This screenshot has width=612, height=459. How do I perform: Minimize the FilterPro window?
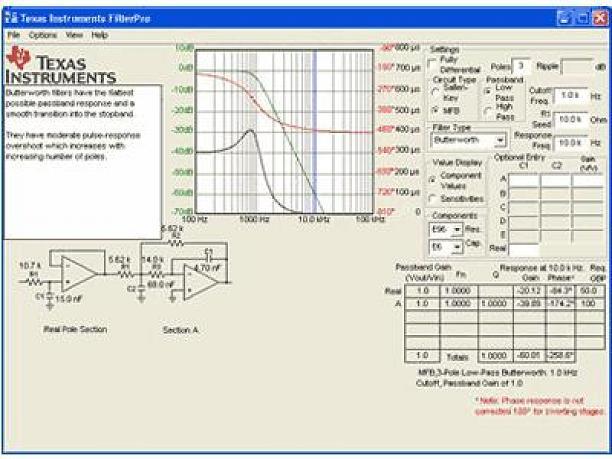[x=564, y=18]
